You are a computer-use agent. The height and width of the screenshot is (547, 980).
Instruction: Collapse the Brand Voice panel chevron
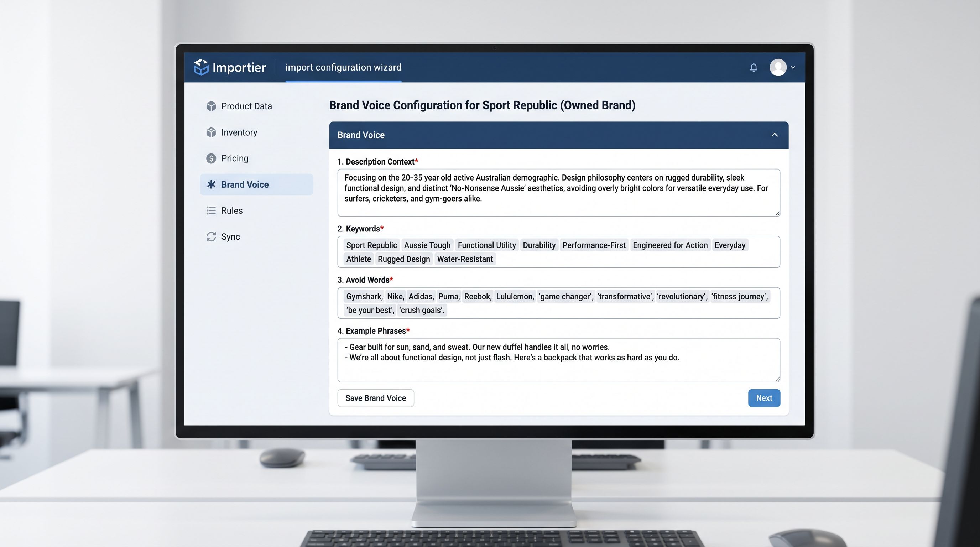click(x=774, y=135)
